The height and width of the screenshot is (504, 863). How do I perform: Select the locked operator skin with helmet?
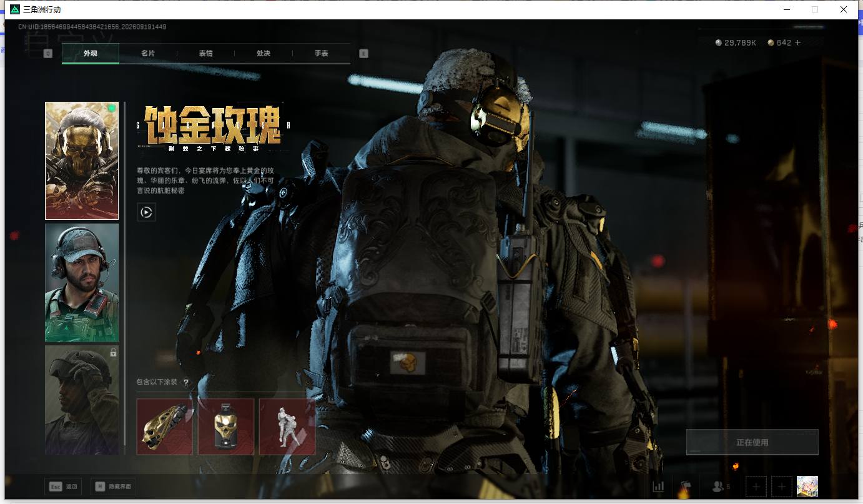[82, 400]
